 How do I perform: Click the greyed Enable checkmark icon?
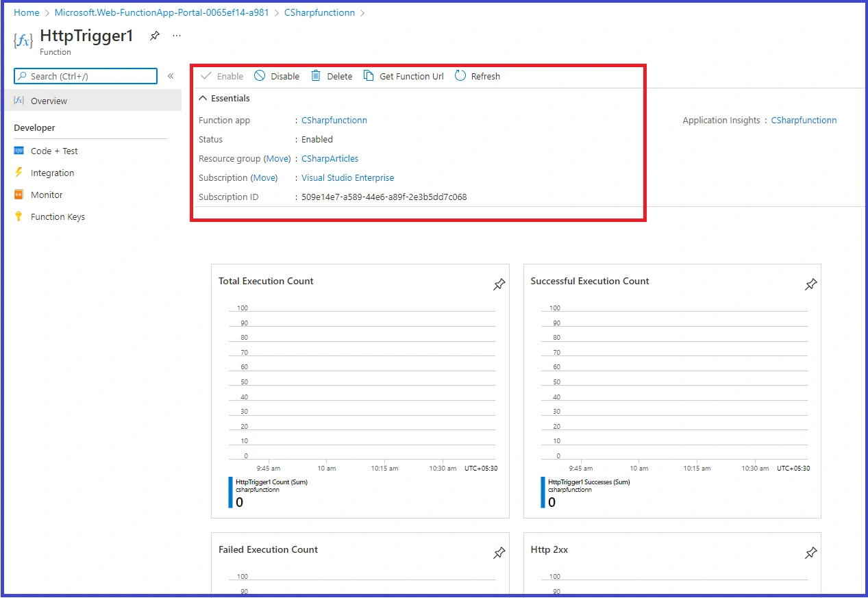tap(206, 75)
